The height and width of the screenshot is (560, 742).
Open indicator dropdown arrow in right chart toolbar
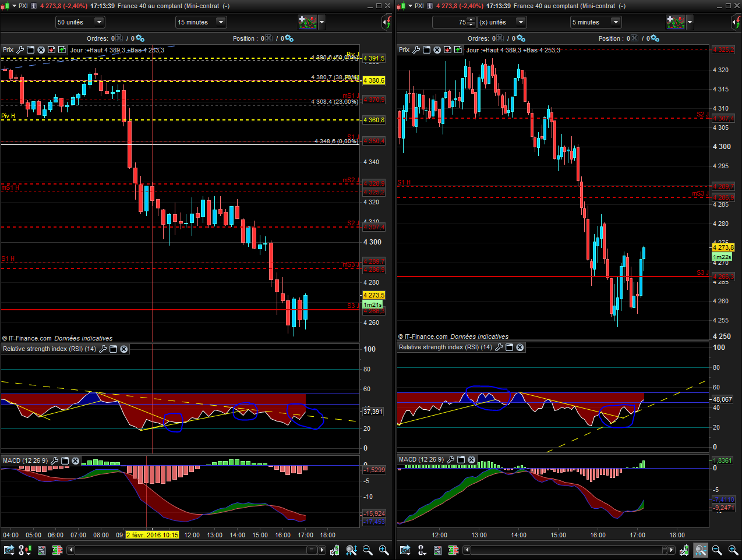click(x=690, y=22)
